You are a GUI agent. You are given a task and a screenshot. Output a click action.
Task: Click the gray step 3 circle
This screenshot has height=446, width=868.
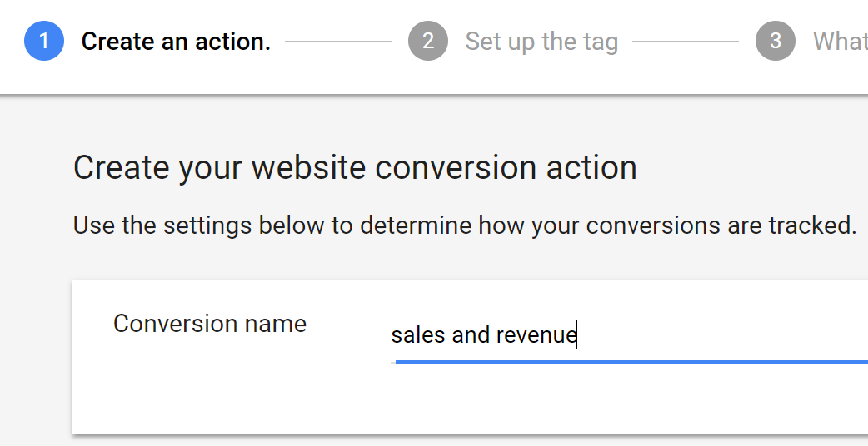click(776, 41)
